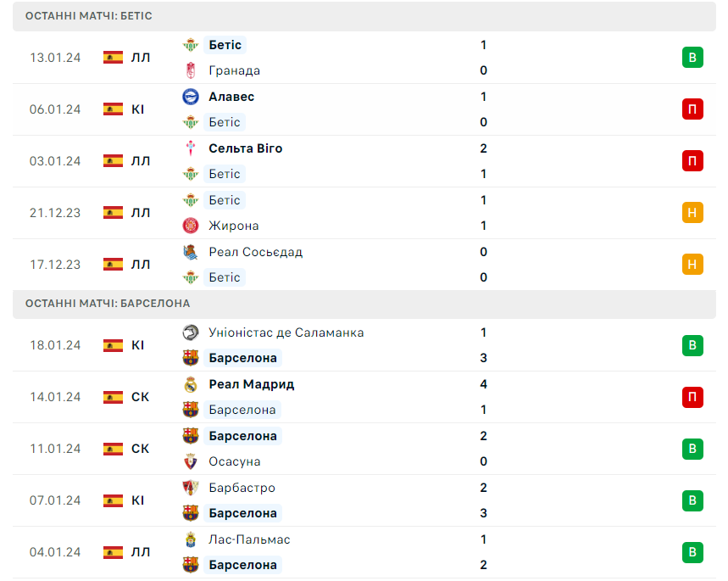Click the Granada club crest icon
Screen dimensions: 728x581
click(x=191, y=70)
